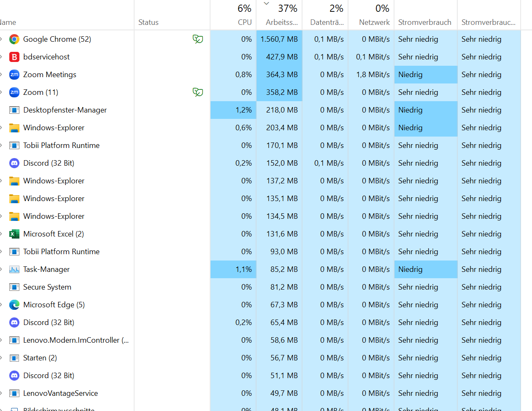Click the 1,2% CPU value of Desktopfenster-Manager
Screen dimensions: 532x411
243,110
